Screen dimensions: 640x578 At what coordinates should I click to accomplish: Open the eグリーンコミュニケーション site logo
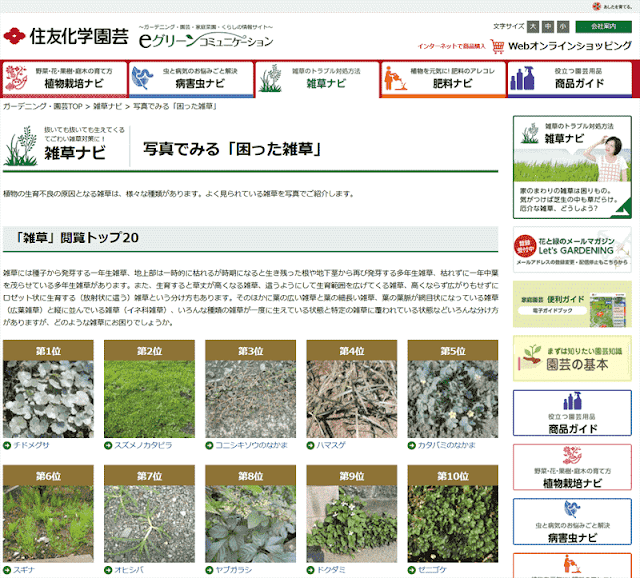point(206,38)
